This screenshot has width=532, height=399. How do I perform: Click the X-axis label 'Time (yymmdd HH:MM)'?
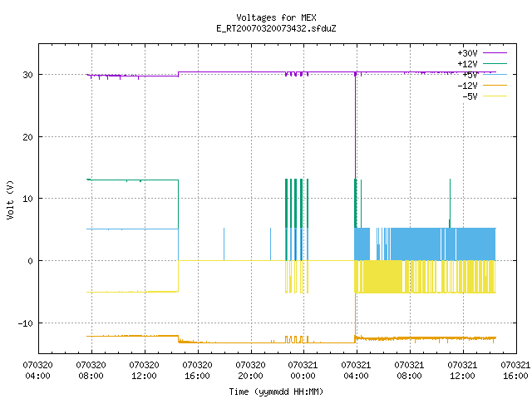click(276, 392)
